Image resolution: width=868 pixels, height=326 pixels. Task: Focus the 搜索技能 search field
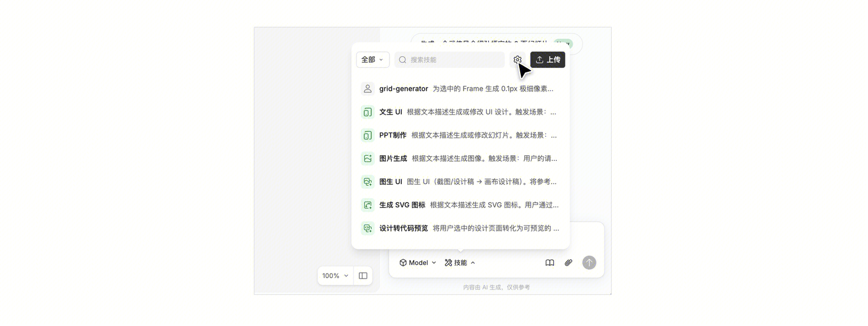[450, 60]
